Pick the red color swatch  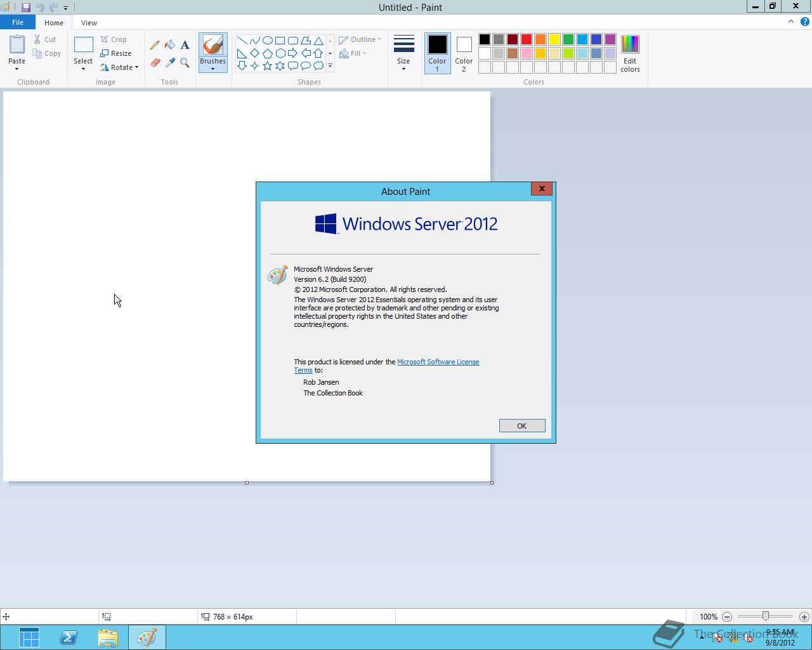527,39
